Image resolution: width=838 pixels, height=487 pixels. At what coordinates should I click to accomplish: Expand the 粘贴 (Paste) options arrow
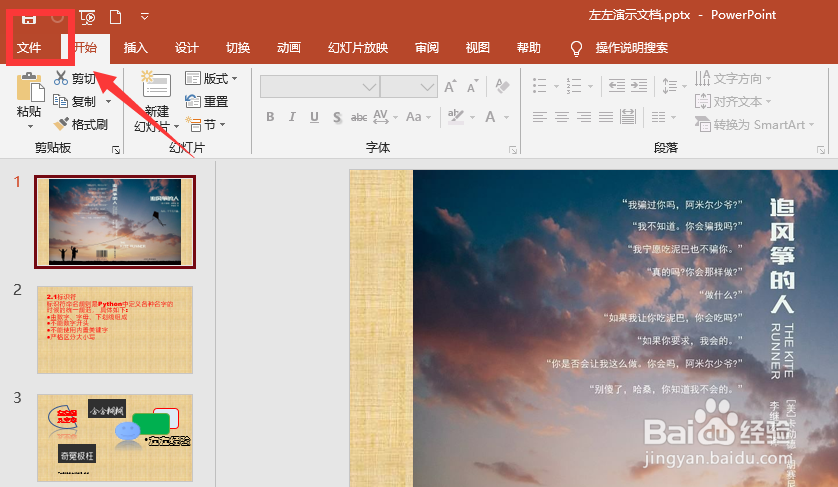click(30, 127)
